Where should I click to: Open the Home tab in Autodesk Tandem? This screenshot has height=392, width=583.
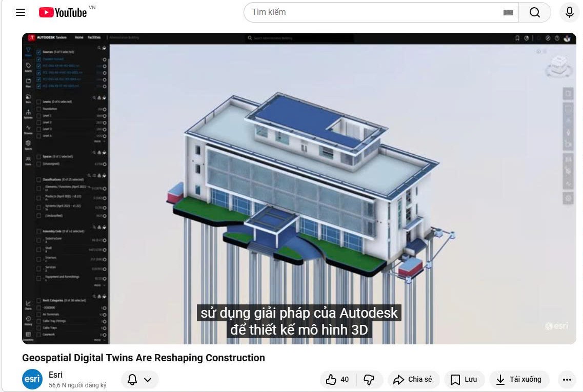[80, 37]
